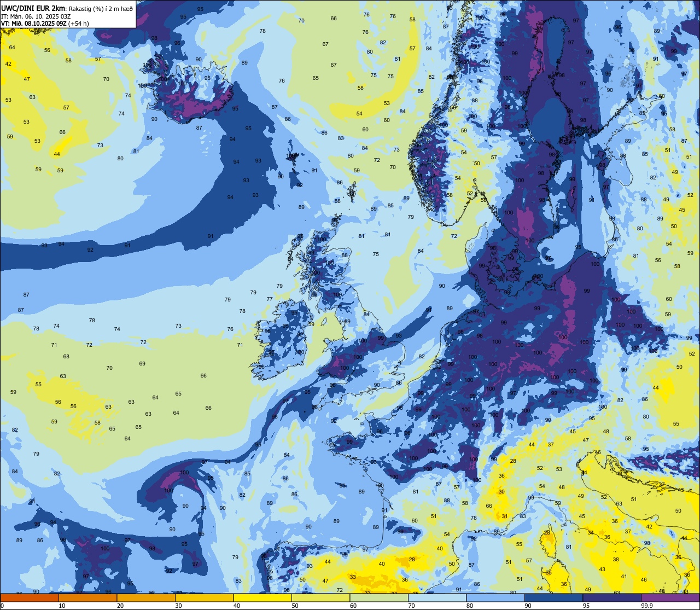Image resolution: width=700 pixels, height=610 pixels.
Task: Click the legend tick label '10'
Action: click(x=62, y=605)
